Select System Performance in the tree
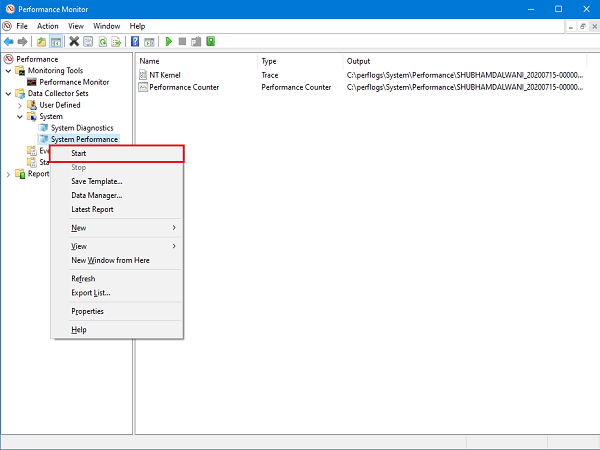Image resolution: width=600 pixels, height=450 pixels. pos(85,139)
